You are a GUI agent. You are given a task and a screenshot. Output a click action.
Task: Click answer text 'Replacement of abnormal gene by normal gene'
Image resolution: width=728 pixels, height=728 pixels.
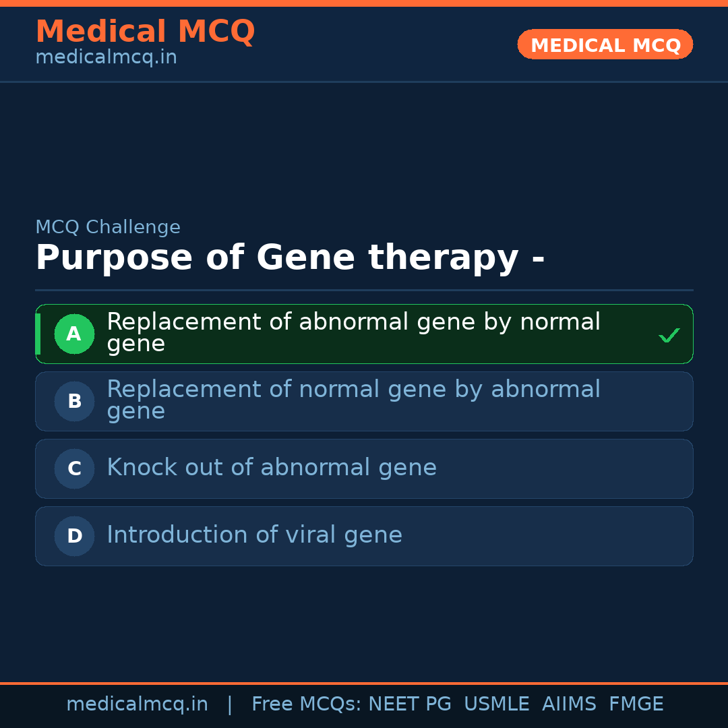pyautogui.click(x=353, y=332)
